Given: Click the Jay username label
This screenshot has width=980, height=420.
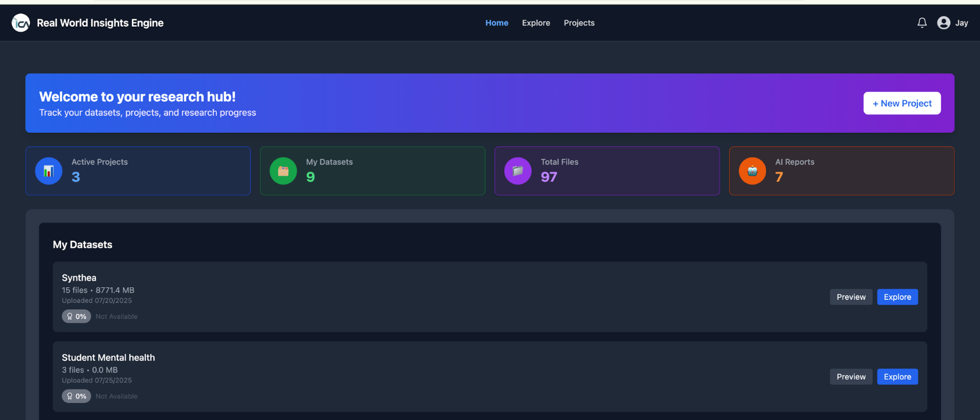Looking at the screenshot, I should pyautogui.click(x=962, y=23).
